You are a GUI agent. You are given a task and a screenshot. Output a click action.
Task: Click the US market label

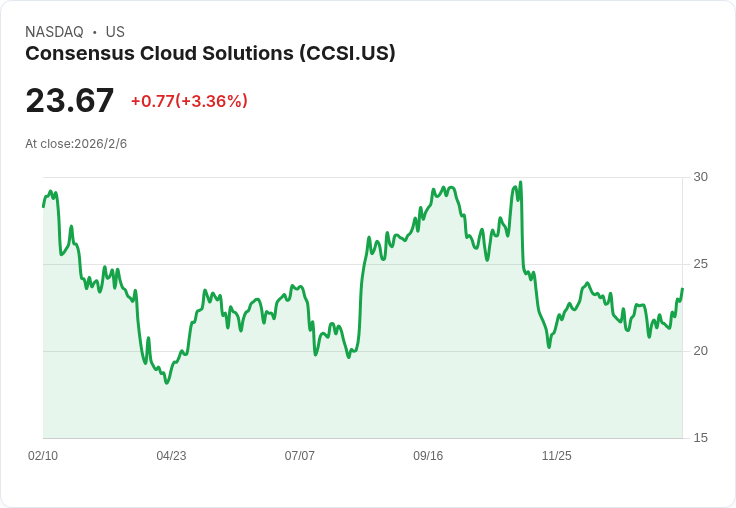coord(115,31)
